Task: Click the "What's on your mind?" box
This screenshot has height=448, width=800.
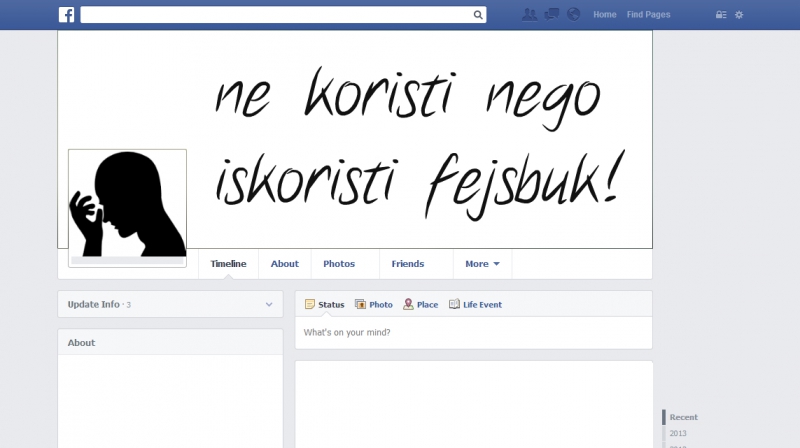Action: [473, 333]
